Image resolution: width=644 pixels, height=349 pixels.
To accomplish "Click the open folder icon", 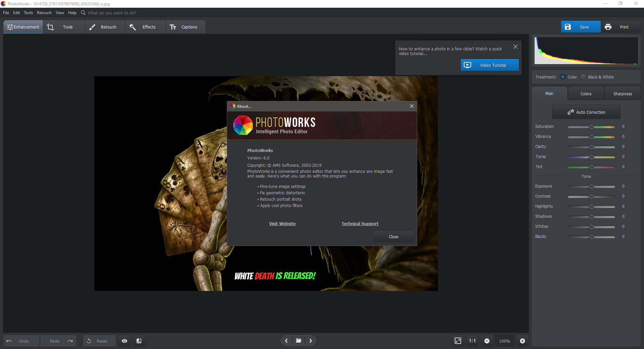I will (298, 341).
